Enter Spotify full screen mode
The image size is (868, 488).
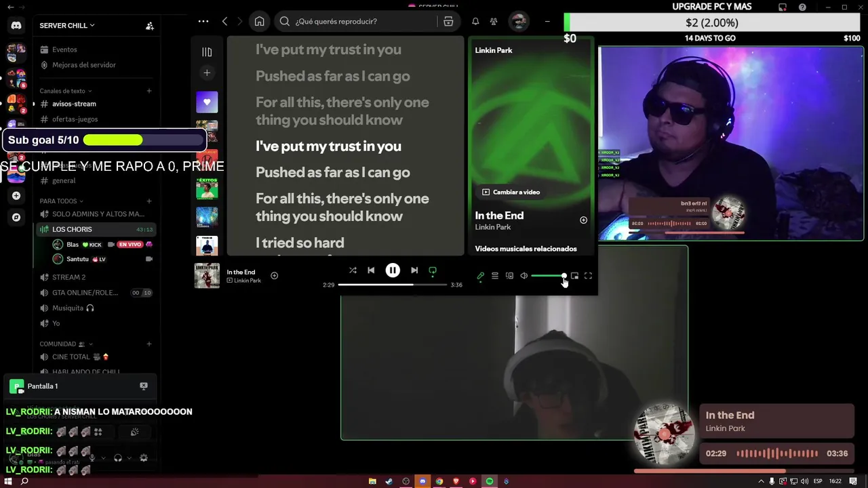coord(588,276)
